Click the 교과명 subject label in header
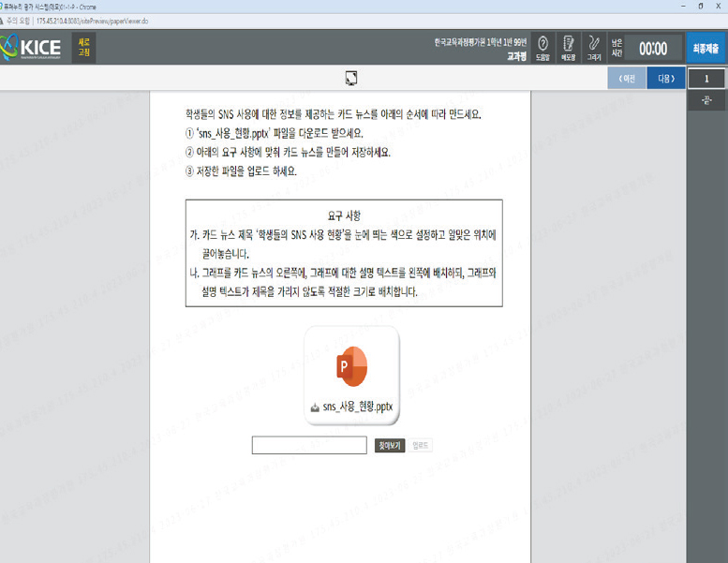Viewport: 728px width, 563px height. pyautogui.click(x=517, y=56)
